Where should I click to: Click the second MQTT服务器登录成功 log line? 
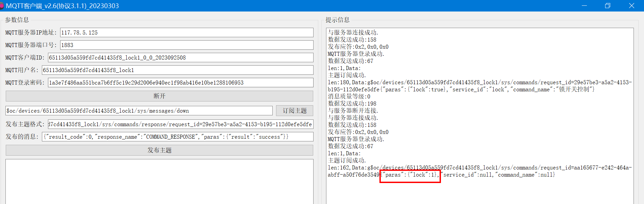[356, 139]
